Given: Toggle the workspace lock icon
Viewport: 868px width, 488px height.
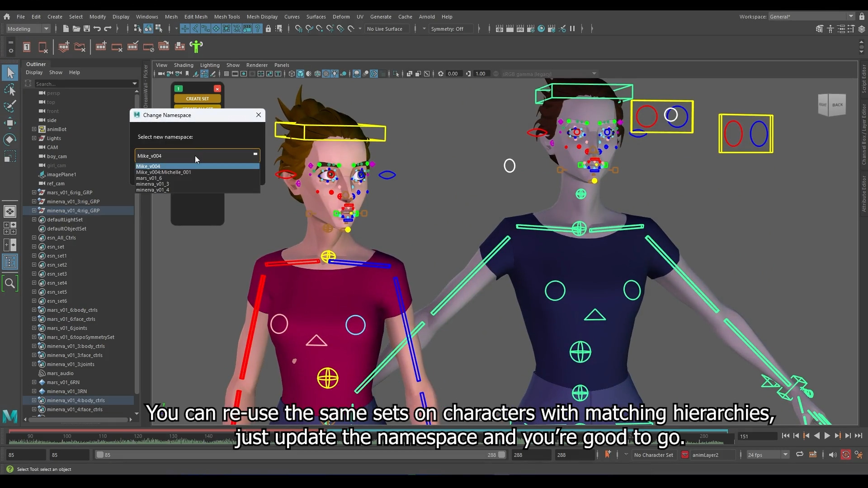Looking at the screenshot, I should pyautogui.click(x=862, y=17).
